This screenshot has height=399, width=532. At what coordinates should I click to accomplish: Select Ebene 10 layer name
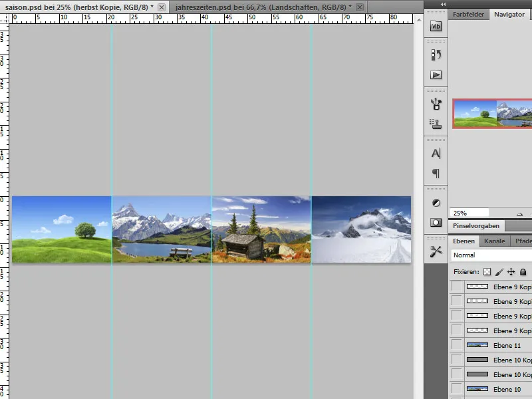point(507,389)
